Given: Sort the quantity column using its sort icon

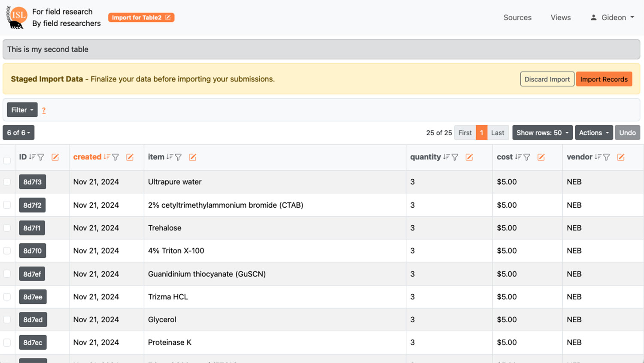Looking at the screenshot, I should click(446, 157).
